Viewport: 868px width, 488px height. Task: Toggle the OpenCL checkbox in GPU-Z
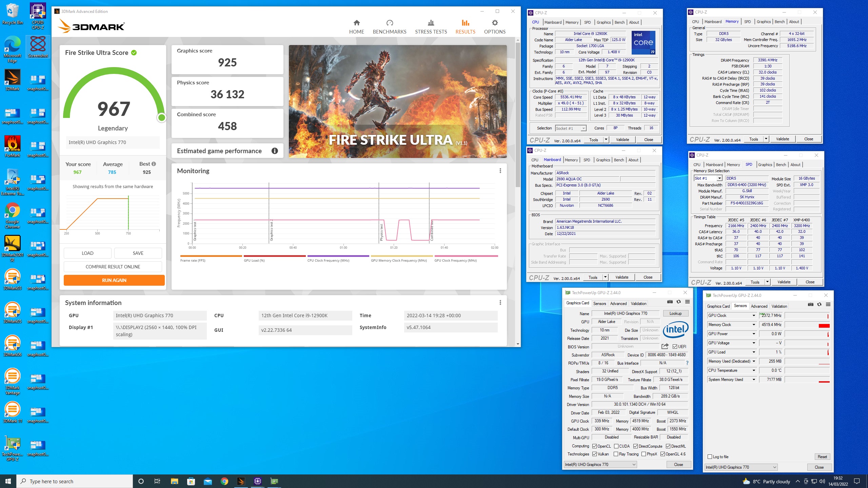(x=594, y=446)
